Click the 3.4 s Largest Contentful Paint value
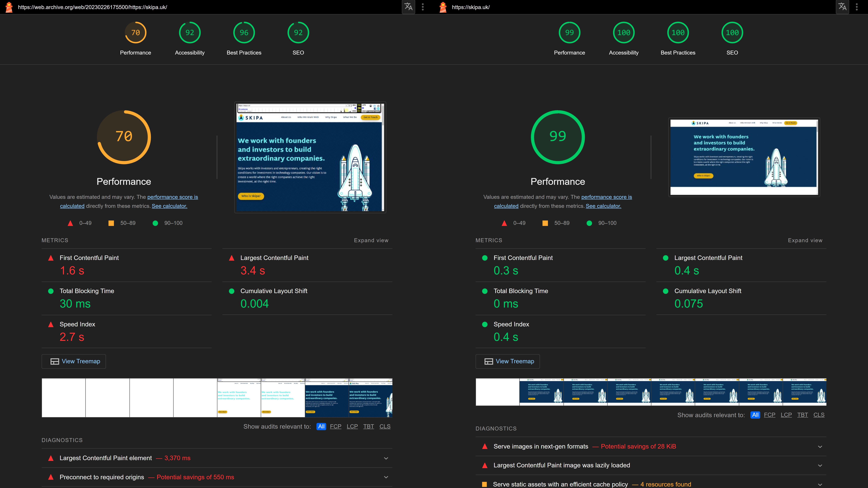The image size is (868, 488). 253,271
